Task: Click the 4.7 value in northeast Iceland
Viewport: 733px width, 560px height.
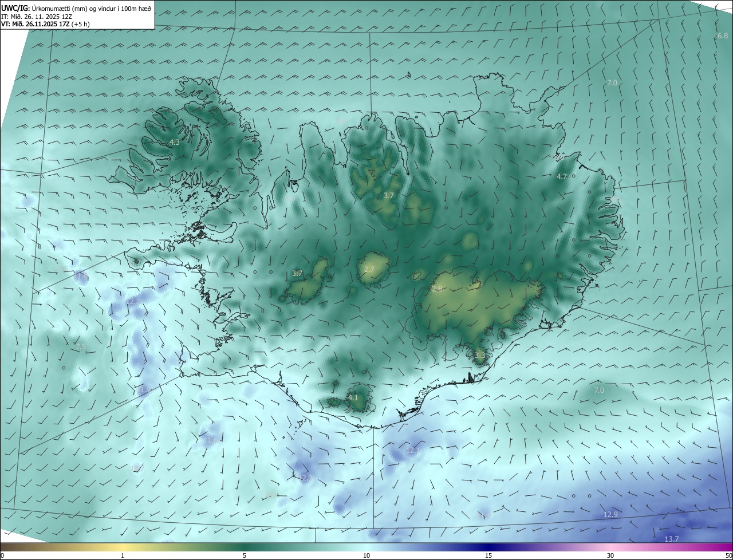Action: (x=562, y=177)
